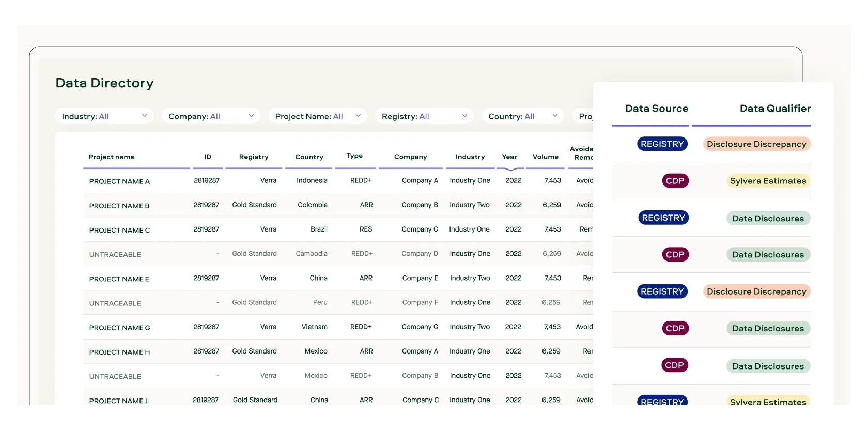Click the first Disclosure Discrepancy tag
The image size is (868, 430).
756,144
